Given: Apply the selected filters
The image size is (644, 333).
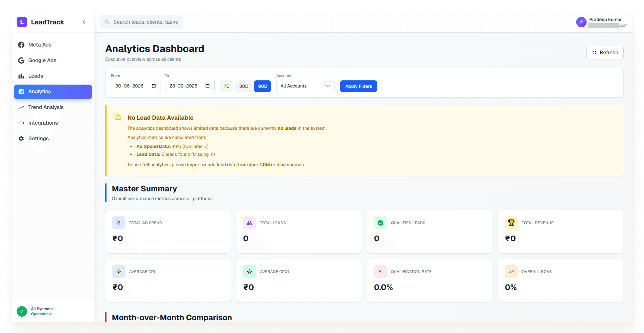Looking at the screenshot, I should [x=358, y=86].
